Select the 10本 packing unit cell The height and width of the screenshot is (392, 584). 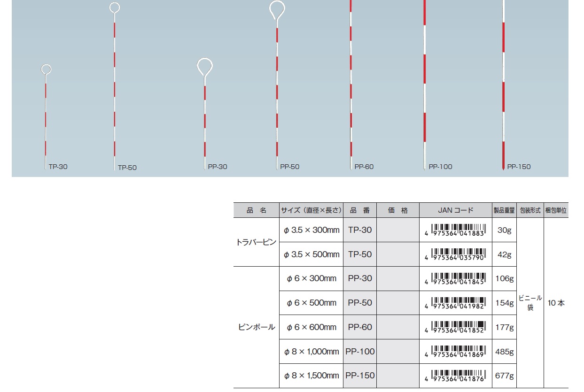tap(556, 303)
